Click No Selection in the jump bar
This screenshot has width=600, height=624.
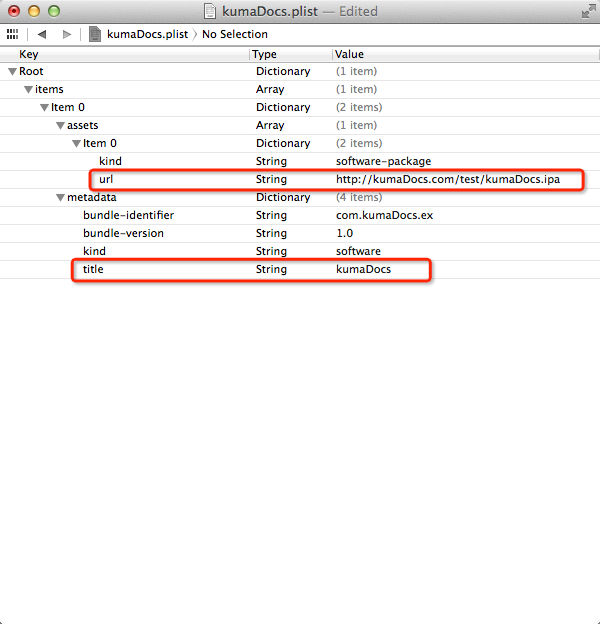point(235,34)
